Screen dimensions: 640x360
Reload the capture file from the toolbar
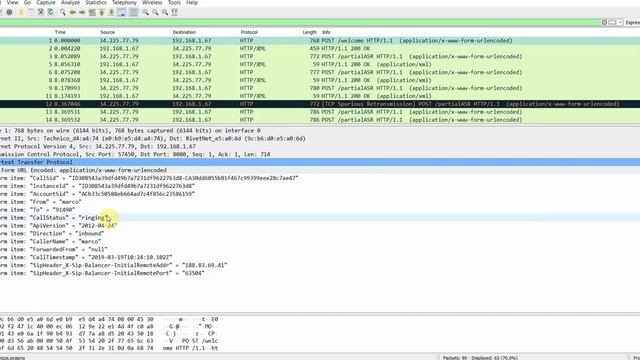click(x=51, y=12)
